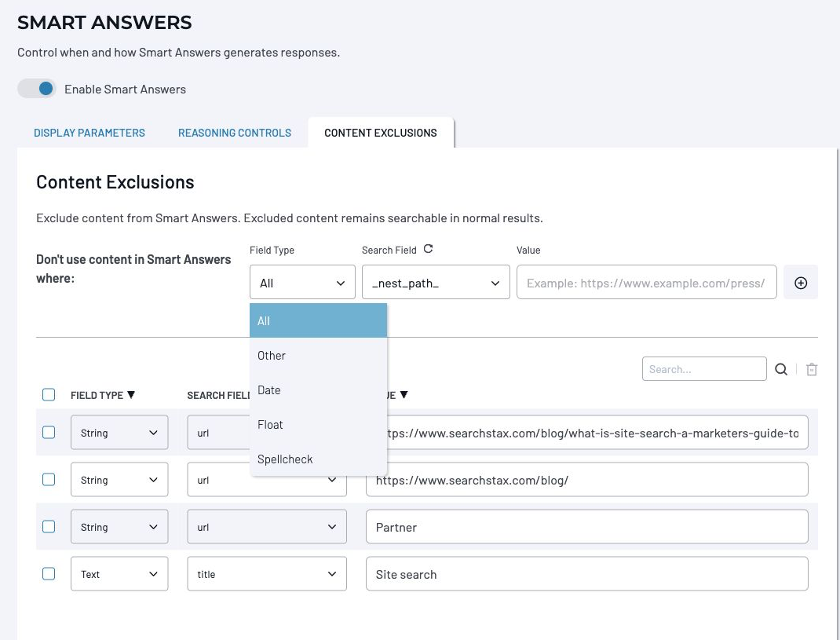840x640 pixels.
Task: Choose Other from the Field Type list
Action: click(318, 356)
